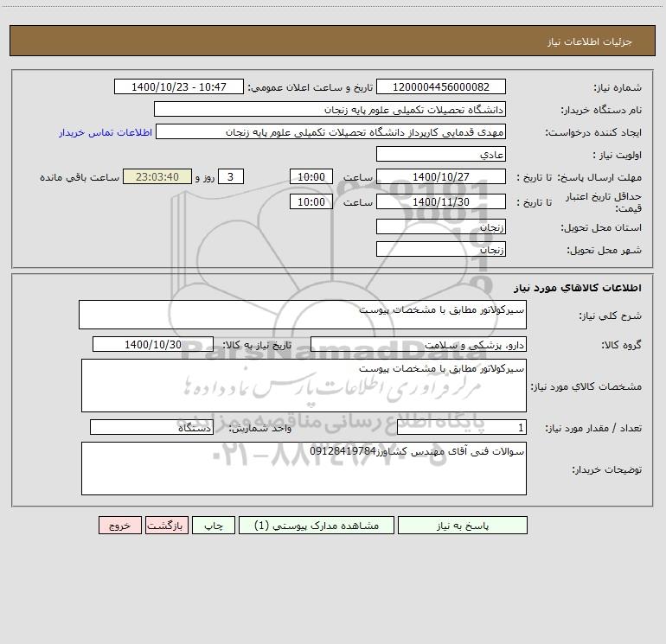Click goods specification box مشخصات کالای مورد نیاز

(x=304, y=386)
